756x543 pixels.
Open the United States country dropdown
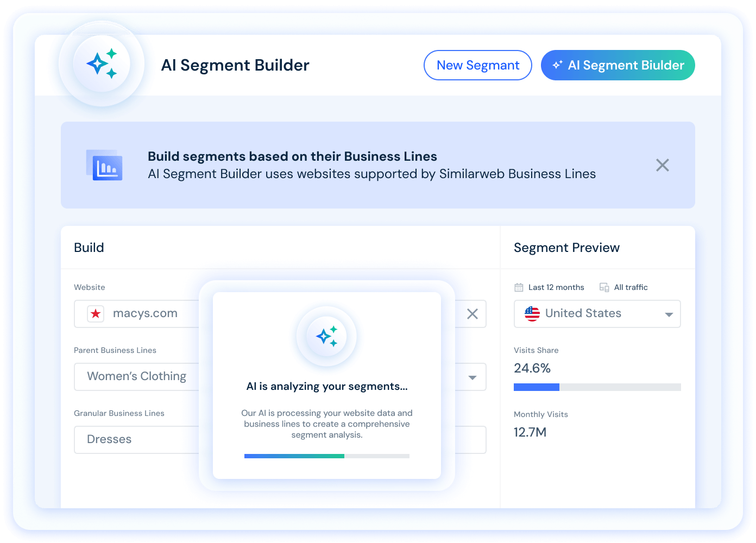pyautogui.click(x=669, y=314)
